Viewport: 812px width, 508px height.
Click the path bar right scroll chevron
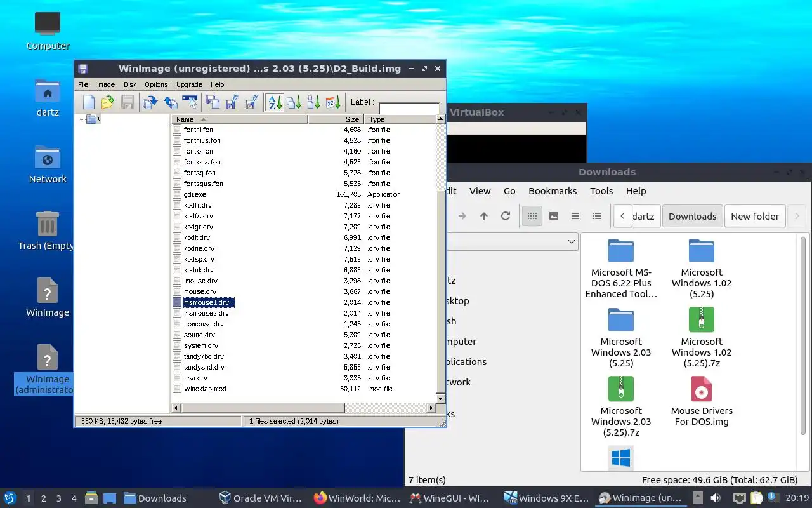pyautogui.click(x=797, y=216)
